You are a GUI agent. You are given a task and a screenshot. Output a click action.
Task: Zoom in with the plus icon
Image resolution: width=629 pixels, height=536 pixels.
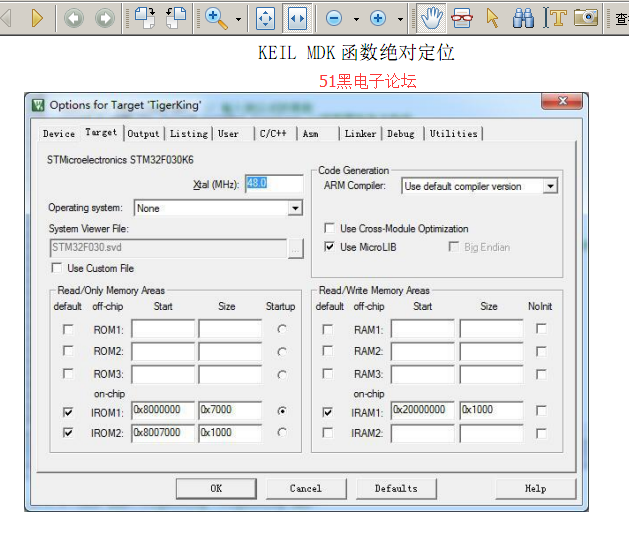[378, 18]
